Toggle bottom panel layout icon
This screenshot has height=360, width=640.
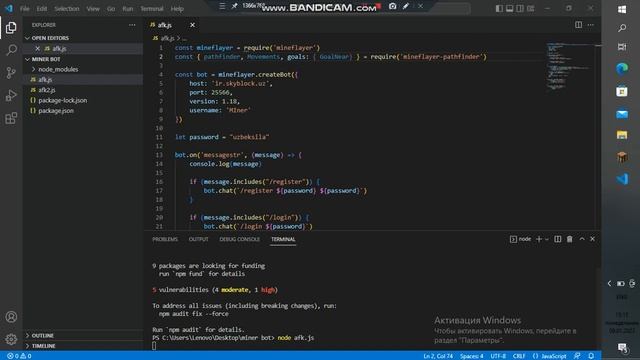pyautogui.click(x=509, y=8)
